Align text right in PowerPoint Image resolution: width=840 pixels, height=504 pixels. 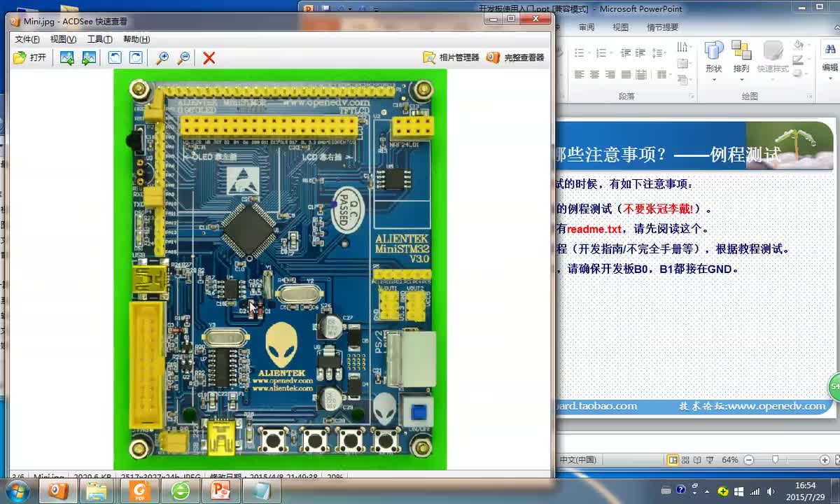click(x=610, y=74)
